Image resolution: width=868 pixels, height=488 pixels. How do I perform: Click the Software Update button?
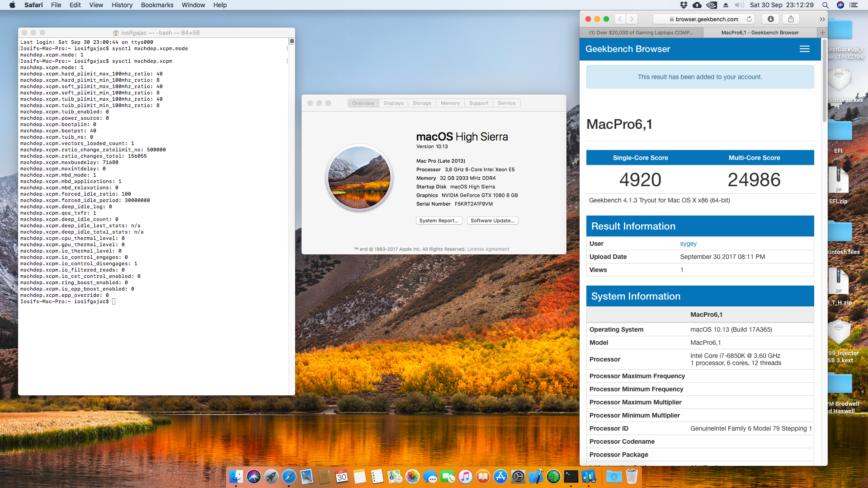coord(492,221)
